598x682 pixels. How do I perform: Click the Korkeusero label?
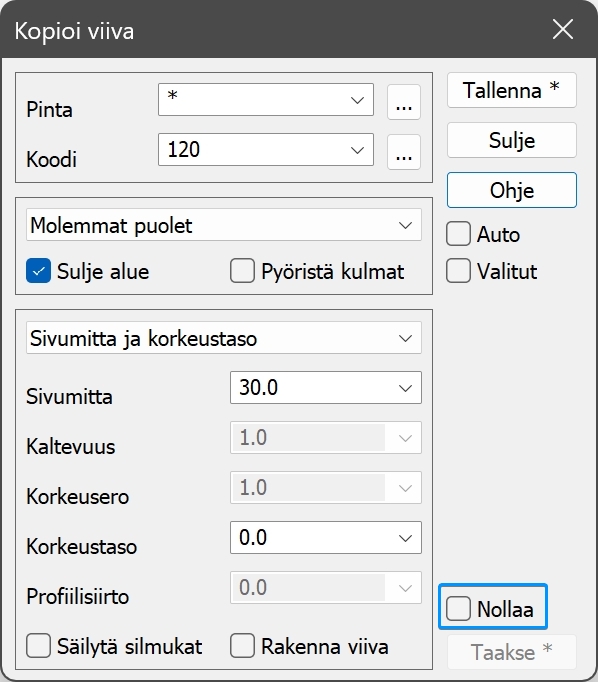point(77,497)
